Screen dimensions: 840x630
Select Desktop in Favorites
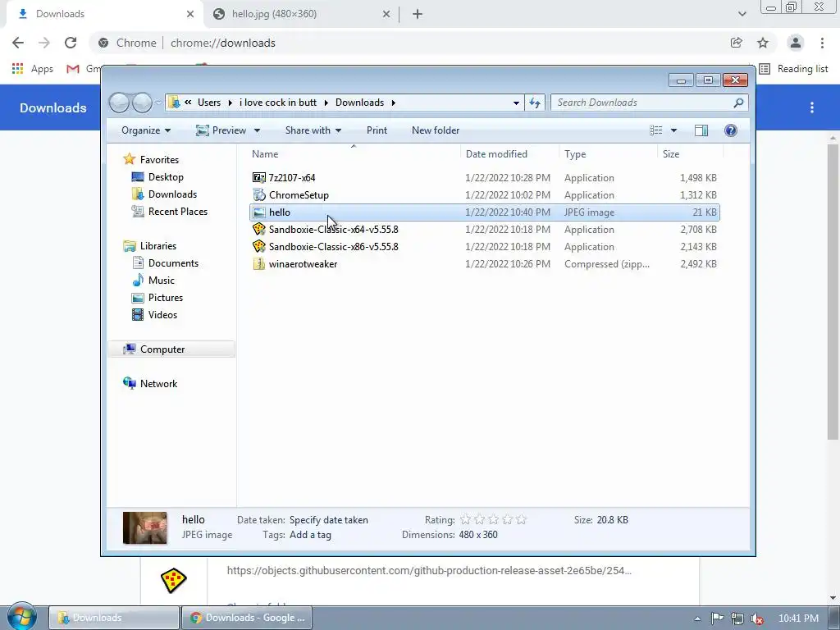coord(166,177)
